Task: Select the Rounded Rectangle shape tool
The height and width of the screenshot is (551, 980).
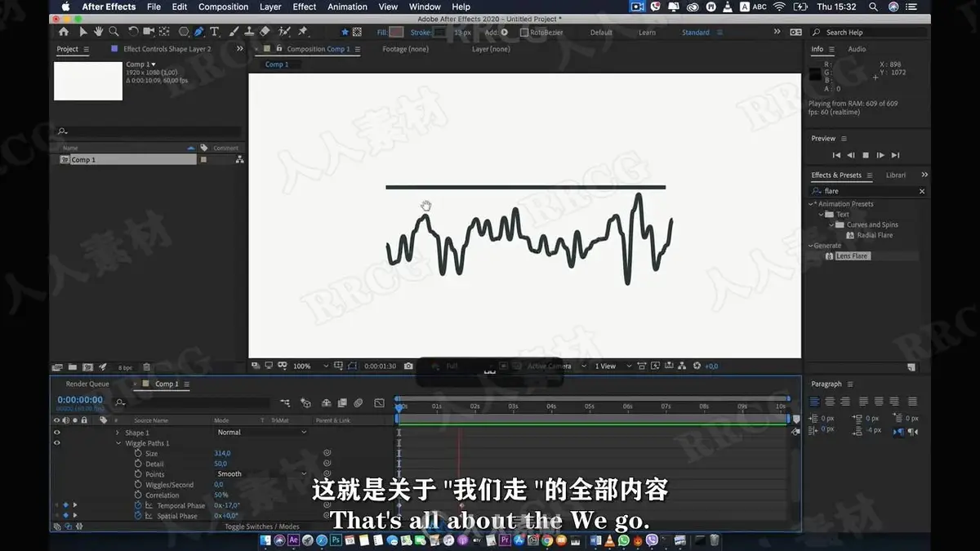Action: pyautogui.click(x=183, y=32)
